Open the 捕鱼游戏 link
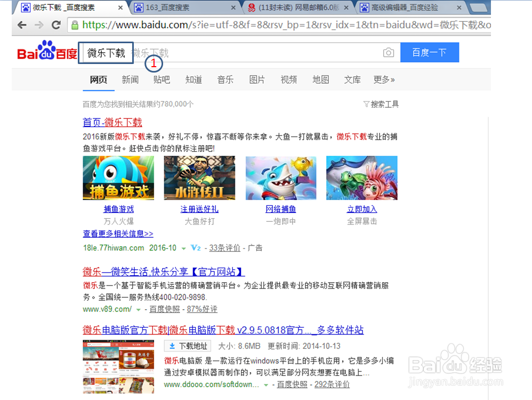532x400 pixels. pyautogui.click(x=119, y=209)
